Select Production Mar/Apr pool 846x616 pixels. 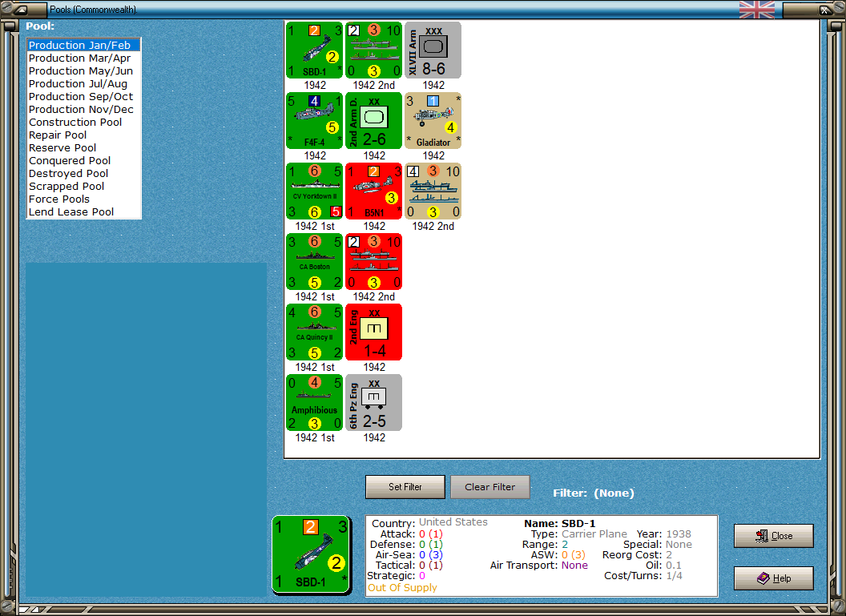coord(83,58)
